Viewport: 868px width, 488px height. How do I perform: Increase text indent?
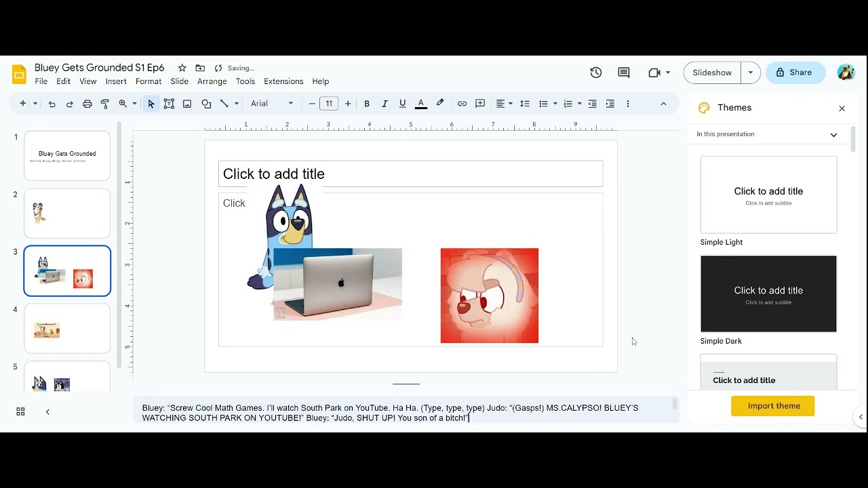pyautogui.click(x=610, y=104)
